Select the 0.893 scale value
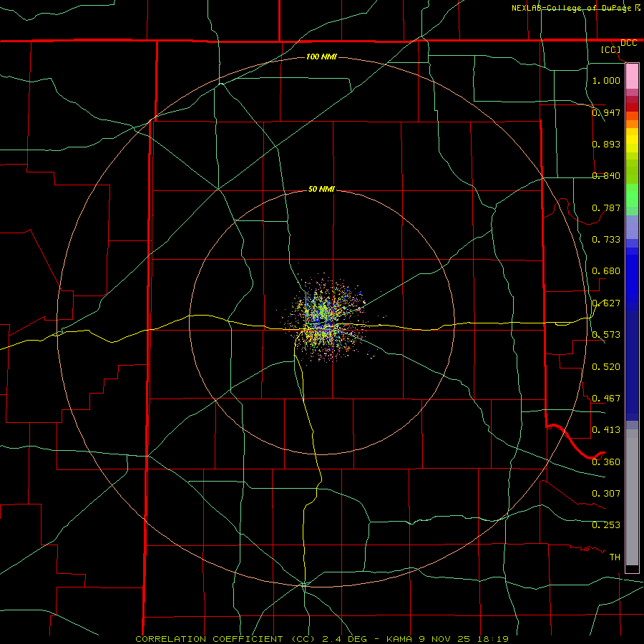Screen dimensions: 644x644 coord(606,144)
